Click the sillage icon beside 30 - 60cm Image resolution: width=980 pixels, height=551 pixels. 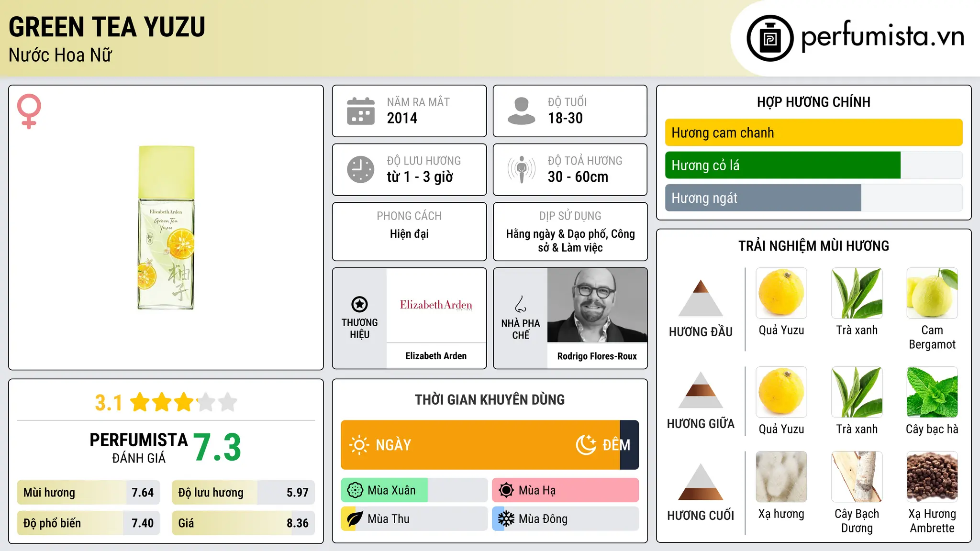pos(522,169)
